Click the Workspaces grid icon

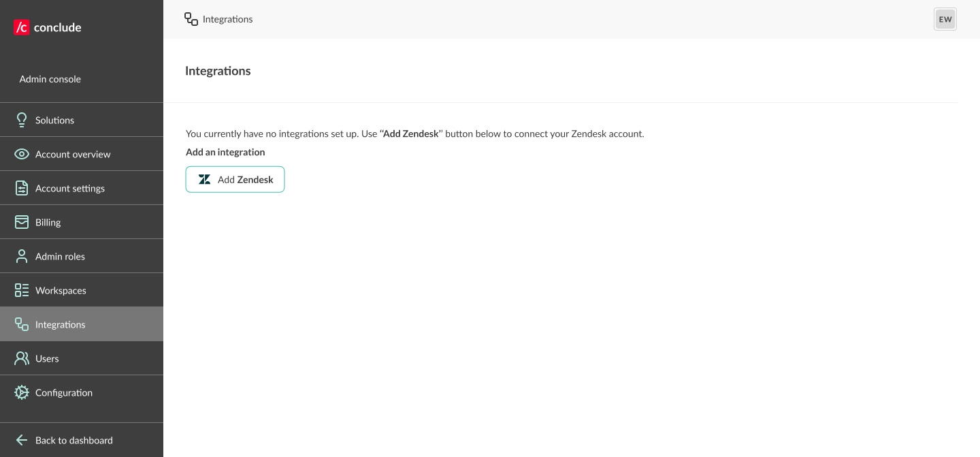(22, 290)
